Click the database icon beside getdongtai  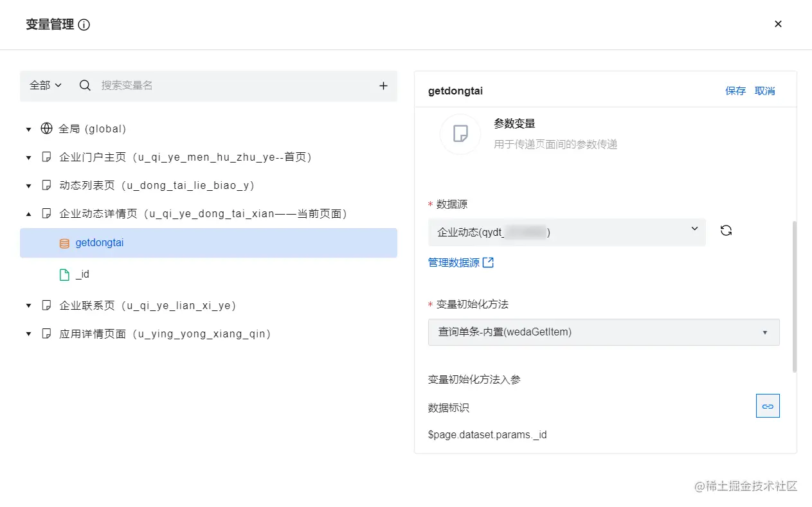pos(64,244)
